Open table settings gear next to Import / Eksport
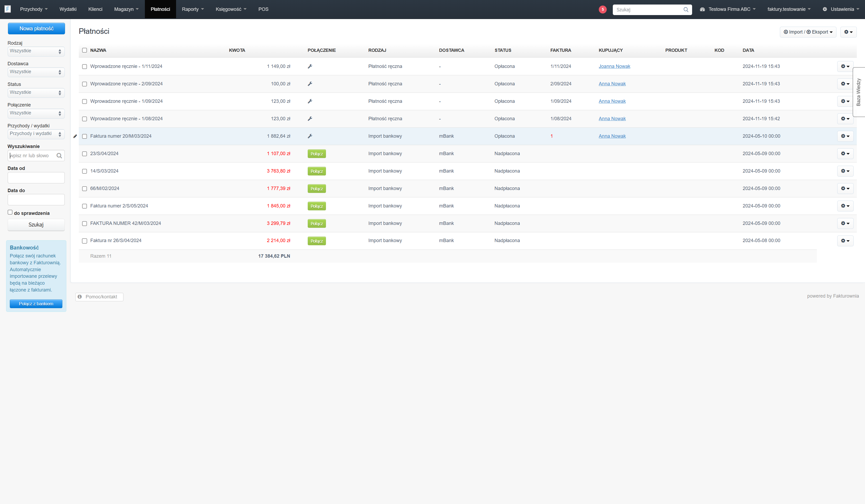Image resolution: width=865 pixels, height=504 pixels. click(848, 32)
